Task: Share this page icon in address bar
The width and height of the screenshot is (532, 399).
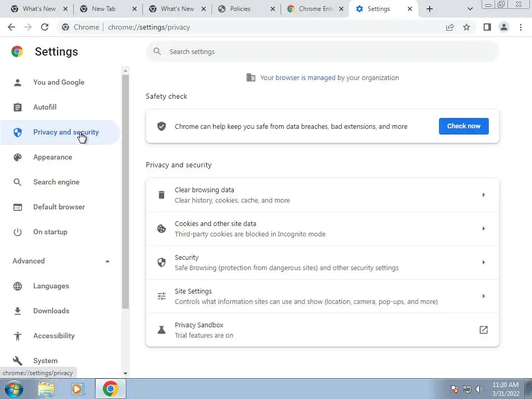Action: (450, 27)
